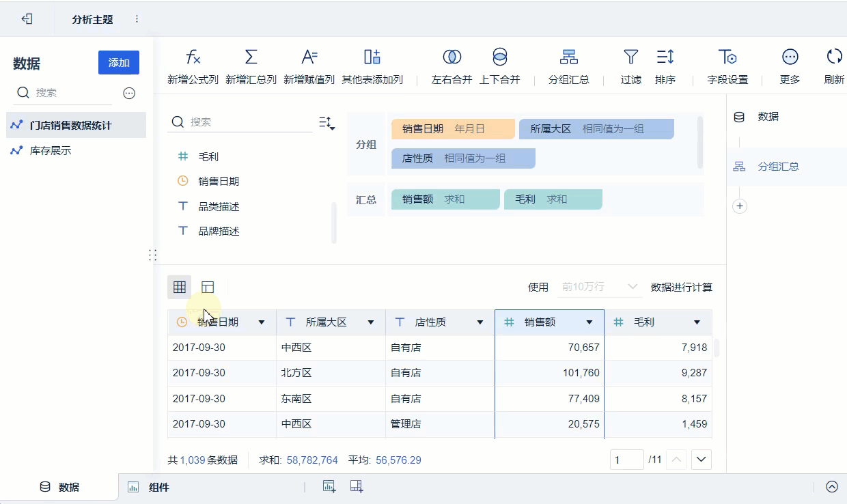
Task: Go to the next page of results
Action: coord(702,460)
